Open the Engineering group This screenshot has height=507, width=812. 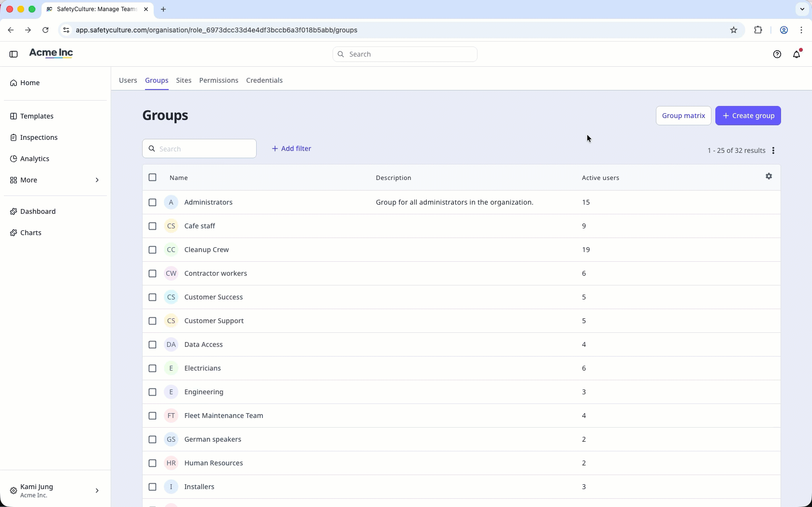click(204, 392)
